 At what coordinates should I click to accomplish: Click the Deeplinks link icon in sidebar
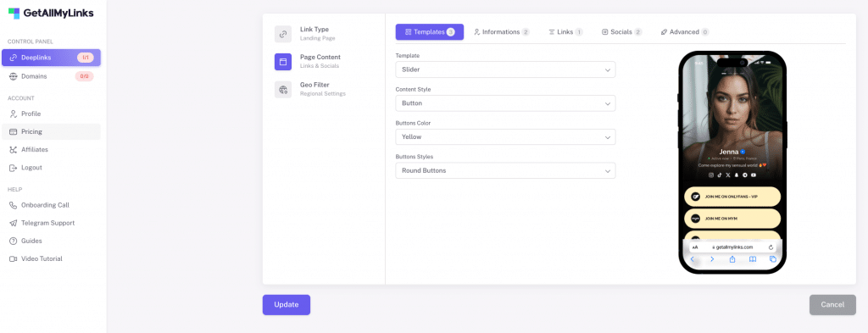pos(14,58)
